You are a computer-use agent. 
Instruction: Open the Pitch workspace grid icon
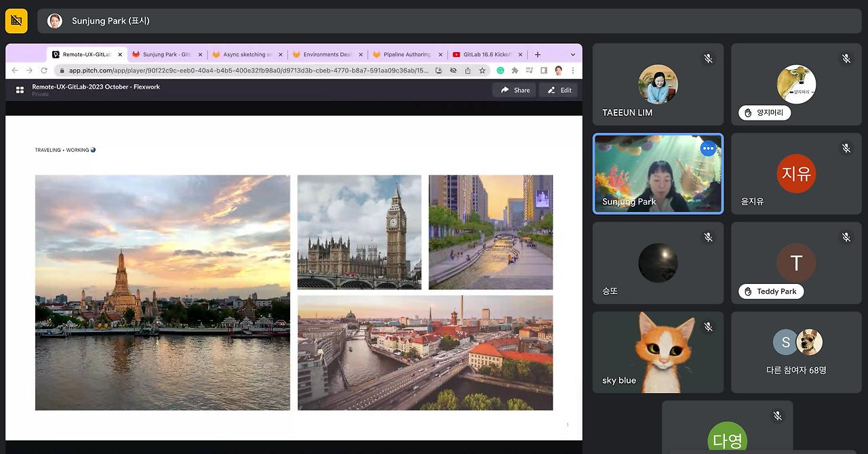coord(20,90)
